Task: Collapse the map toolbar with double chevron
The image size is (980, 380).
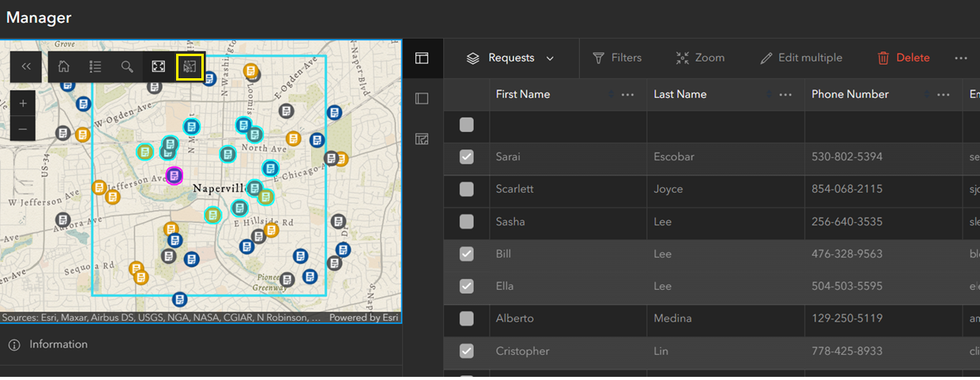Action: pos(26,67)
